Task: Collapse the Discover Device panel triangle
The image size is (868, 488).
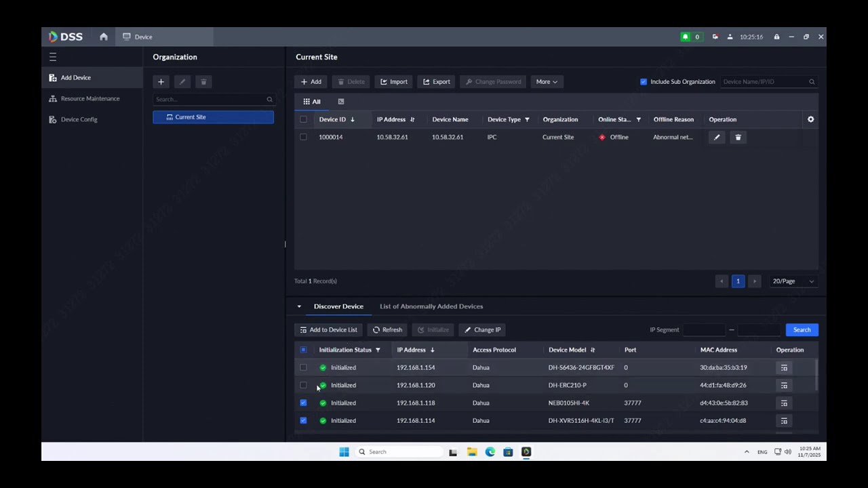Action: point(299,306)
